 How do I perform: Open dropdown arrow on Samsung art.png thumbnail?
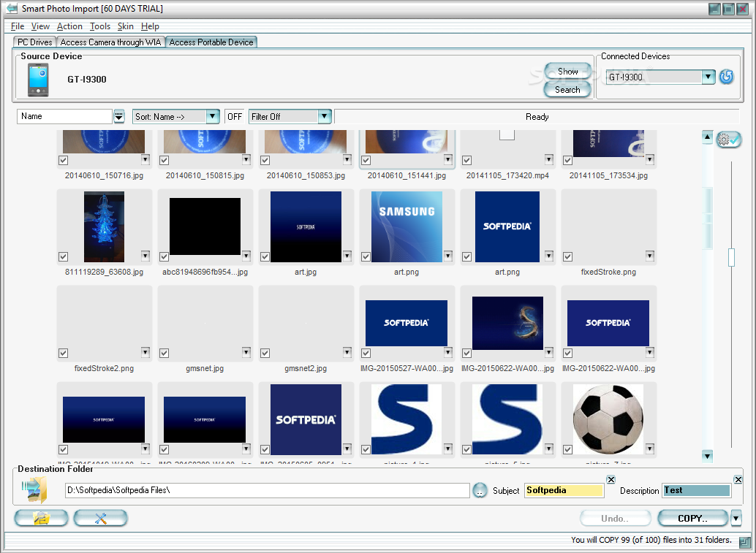[448, 256]
